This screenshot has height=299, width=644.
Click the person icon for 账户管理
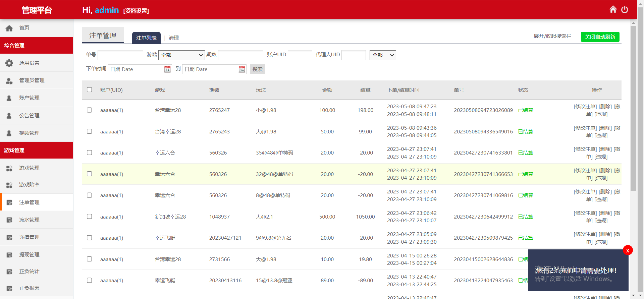tap(9, 98)
